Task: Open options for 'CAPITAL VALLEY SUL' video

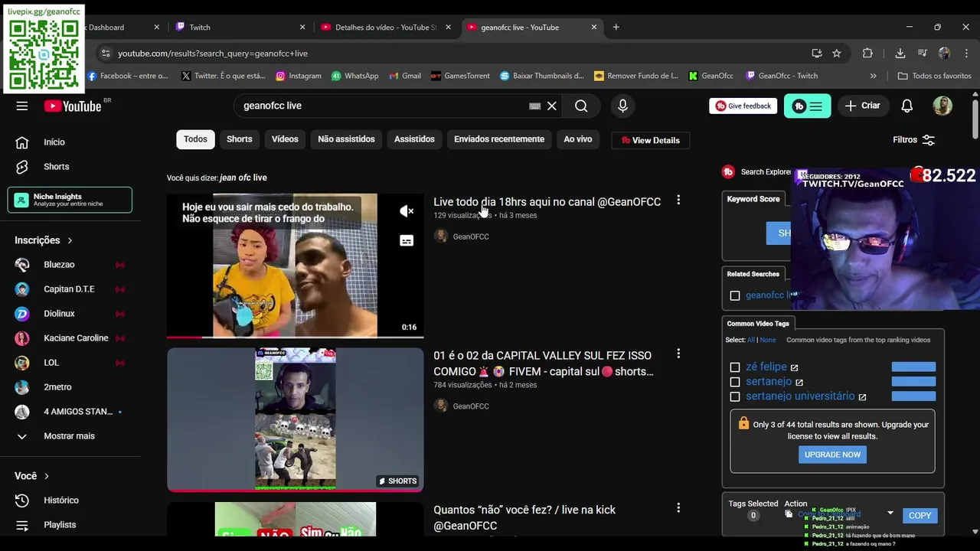Action: click(678, 354)
